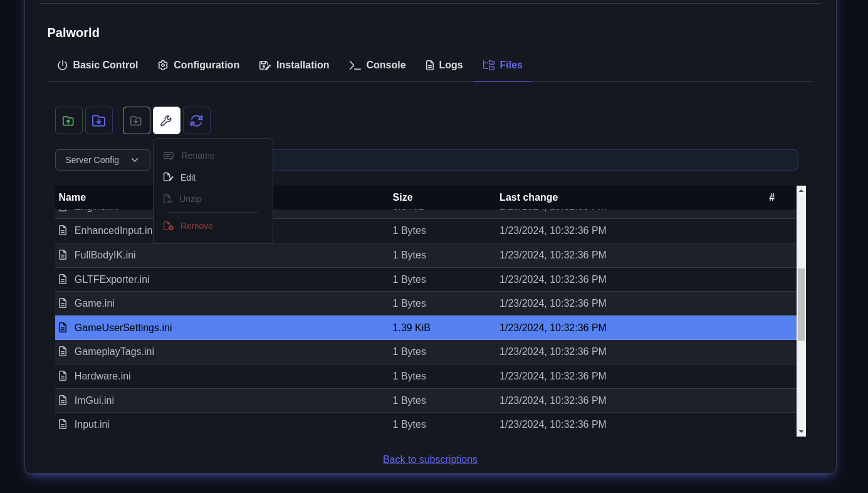The width and height of the screenshot is (868, 493).
Task: Click the file icon of GameUserSettings.ini
Action: point(63,327)
